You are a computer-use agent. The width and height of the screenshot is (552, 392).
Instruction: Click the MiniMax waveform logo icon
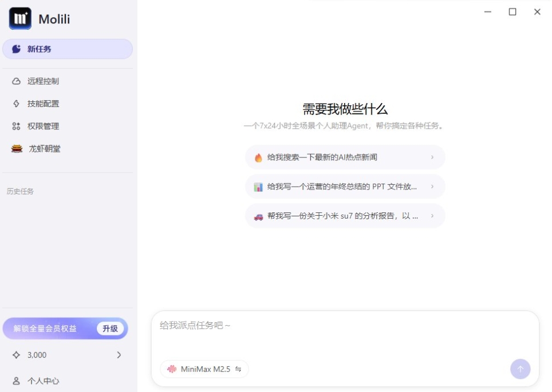172,369
